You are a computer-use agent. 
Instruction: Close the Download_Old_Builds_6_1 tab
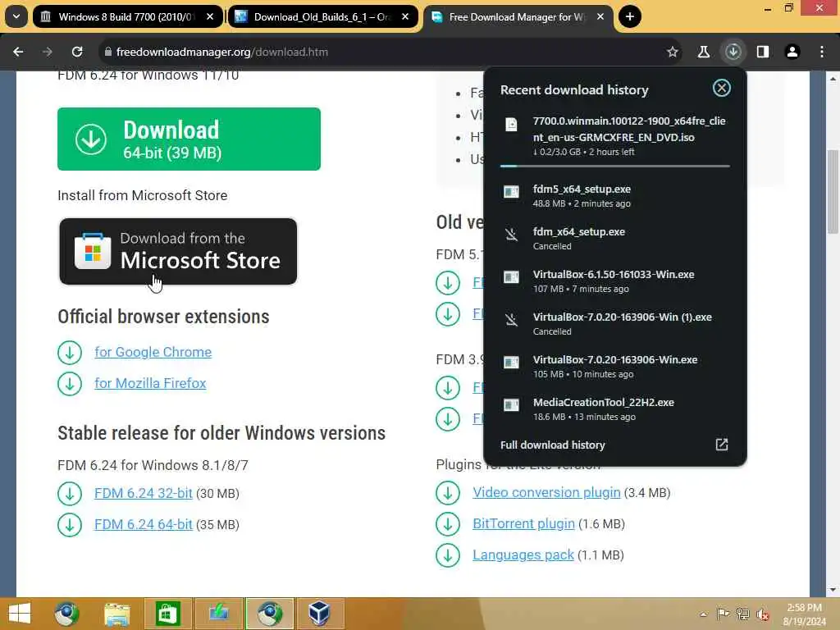[405, 16]
